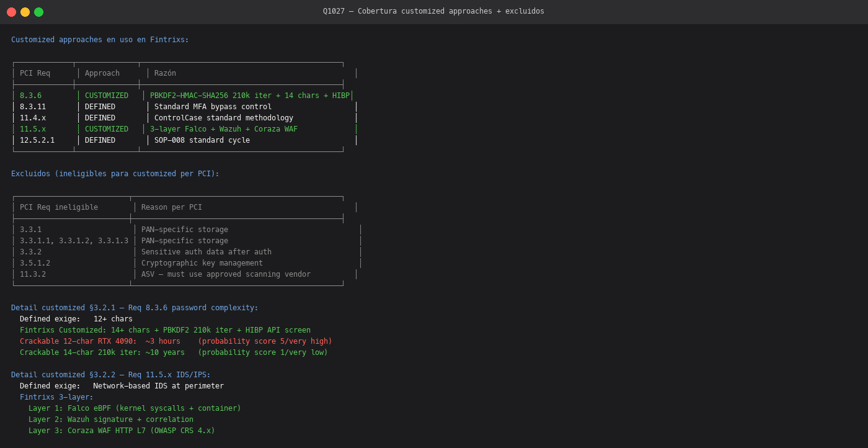Click "PAN-specific storage" in the 3.3.1.1 row
This screenshot has height=448, width=868.
click(185, 241)
